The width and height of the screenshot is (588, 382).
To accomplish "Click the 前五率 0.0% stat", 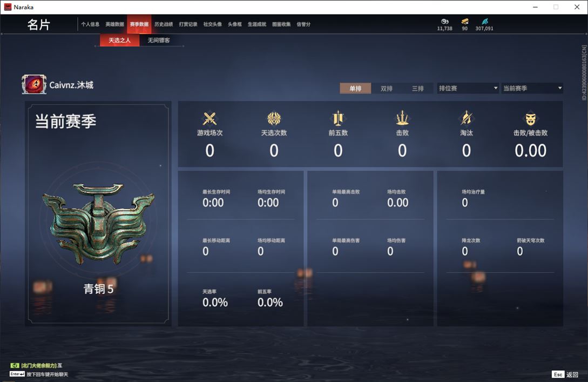I will click(270, 299).
